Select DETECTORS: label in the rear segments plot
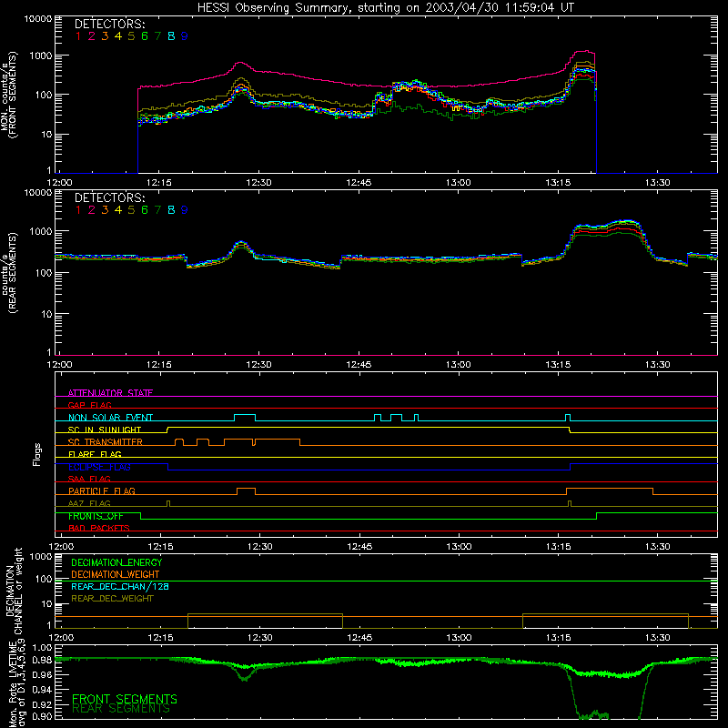Image resolution: width=728 pixels, height=728 pixels. click(109, 197)
